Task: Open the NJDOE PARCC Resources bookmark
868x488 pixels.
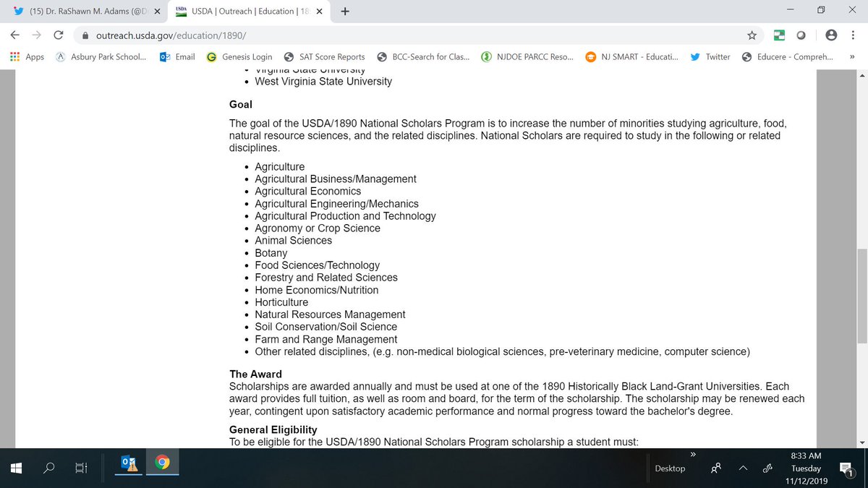Action: (527, 56)
